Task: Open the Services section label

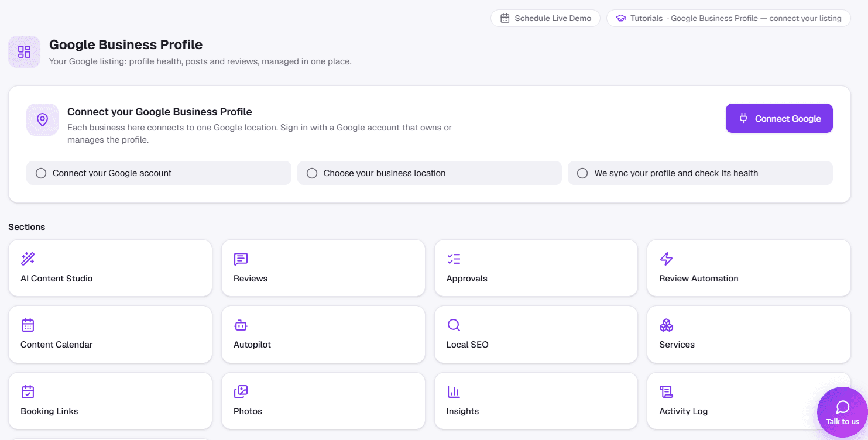Action: coord(677,345)
